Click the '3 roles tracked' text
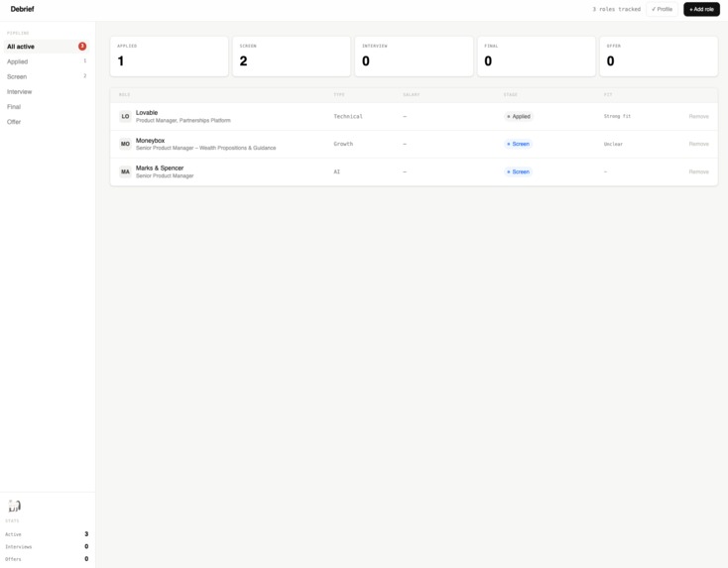 (616, 9)
